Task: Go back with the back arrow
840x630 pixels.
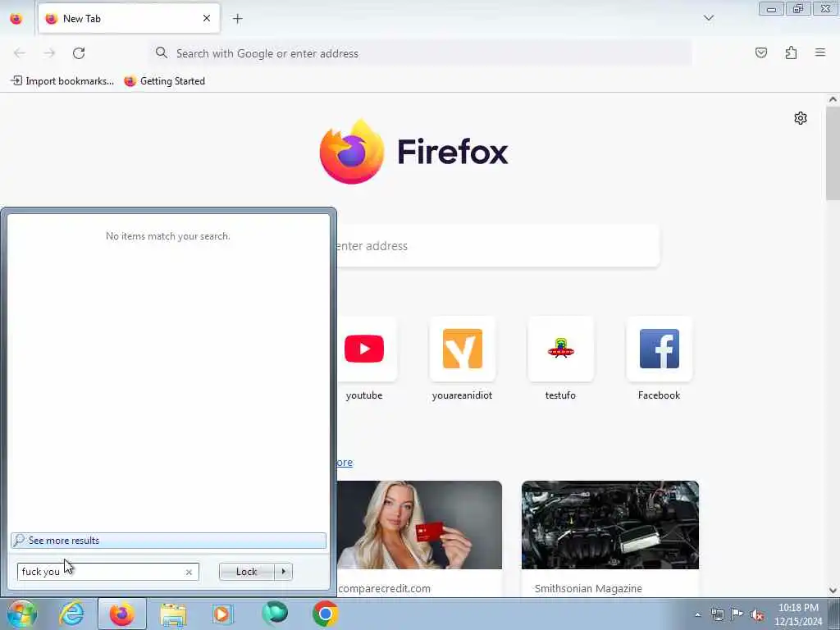Action: 20,53
